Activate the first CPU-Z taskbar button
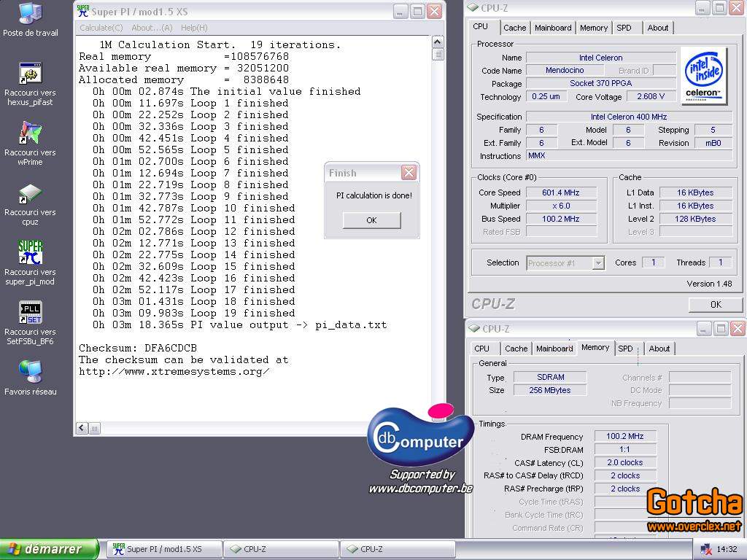 [x=281, y=549]
